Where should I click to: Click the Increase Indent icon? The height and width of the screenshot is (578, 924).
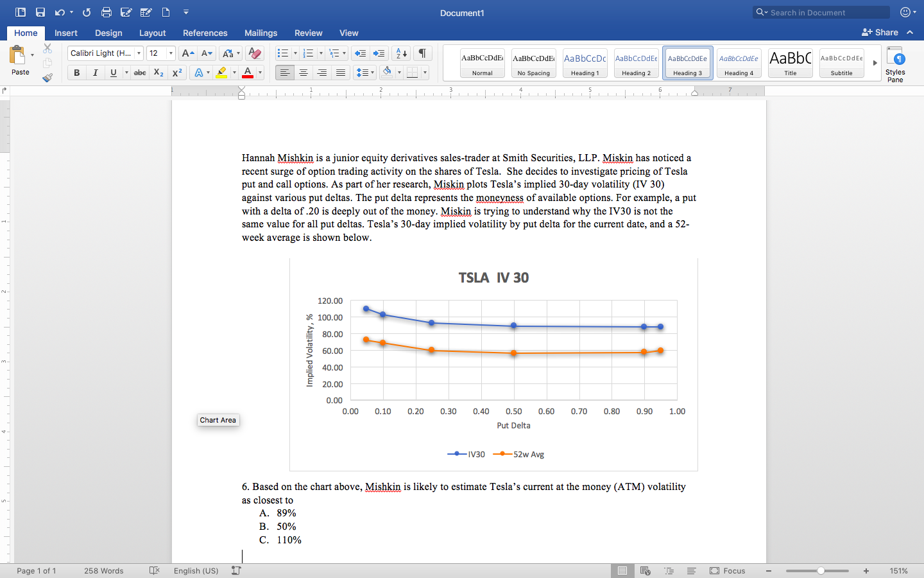click(x=379, y=53)
